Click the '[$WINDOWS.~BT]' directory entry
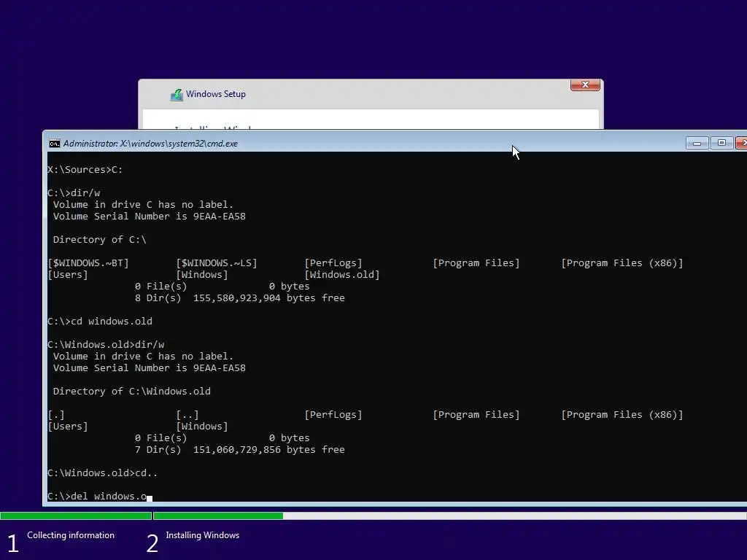The image size is (747, 560). tap(88, 262)
